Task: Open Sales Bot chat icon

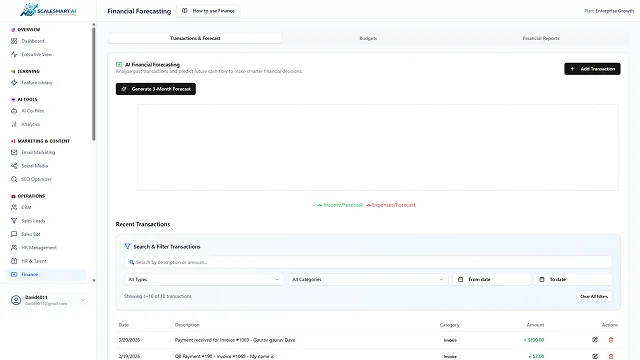Action: pyautogui.click(x=14, y=234)
